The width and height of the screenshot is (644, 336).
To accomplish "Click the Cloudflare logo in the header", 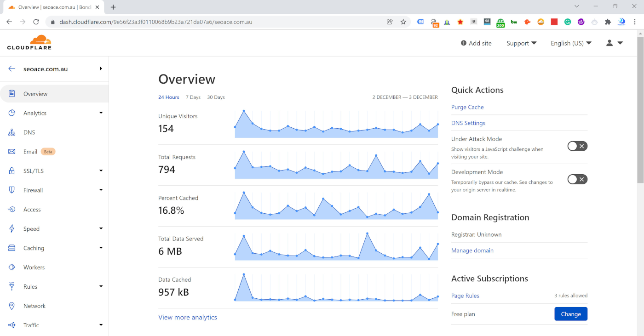I will [x=29, y=42].
